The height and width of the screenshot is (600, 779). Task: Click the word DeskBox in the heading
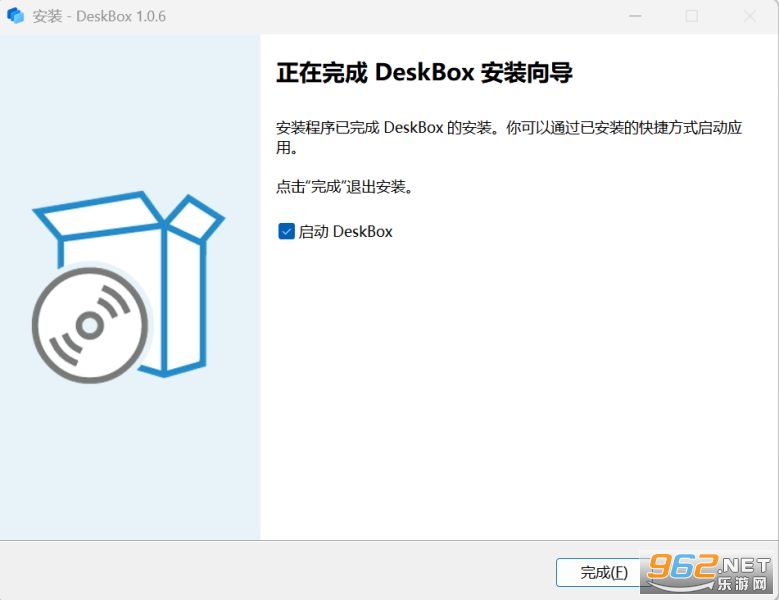point(424,73)
